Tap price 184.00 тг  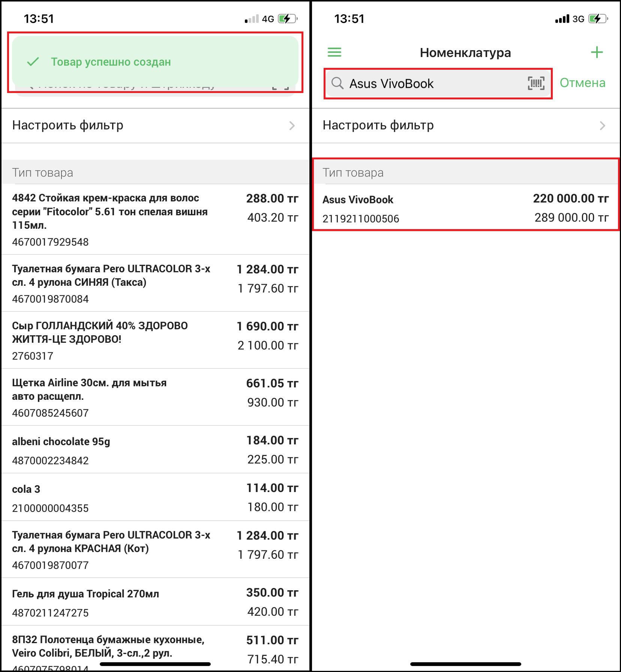272,440
